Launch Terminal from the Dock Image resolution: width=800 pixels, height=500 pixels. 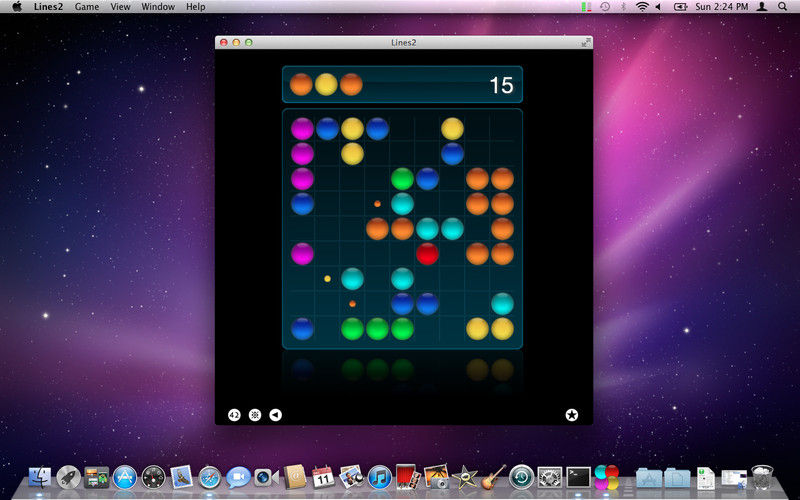[x=578, y=478]
